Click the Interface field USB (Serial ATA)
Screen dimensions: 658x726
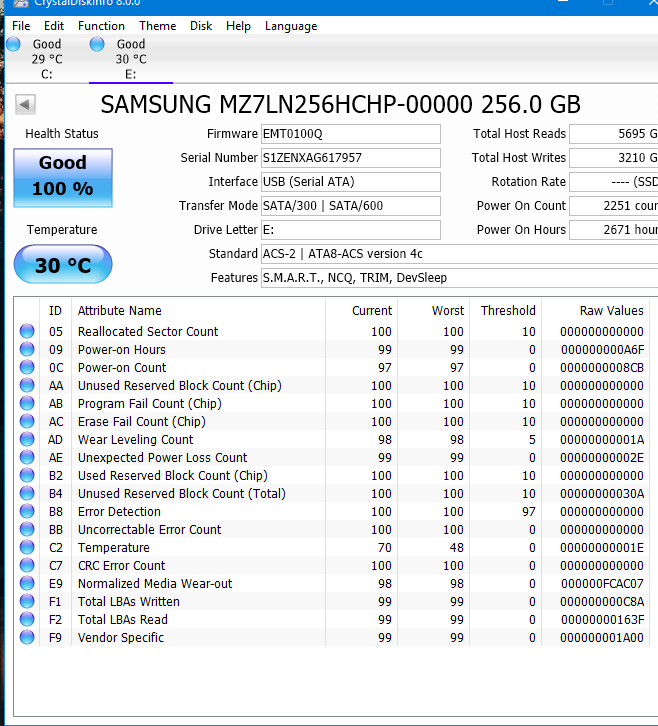[351, 182]
